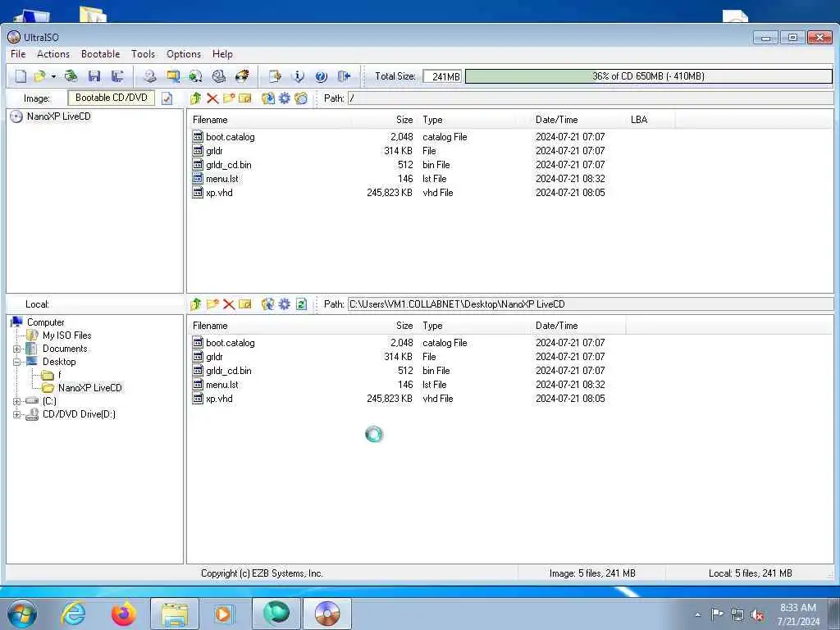
Task: Refresh the Local file list with green arrows icon
Action: click(x=301, y=304)
